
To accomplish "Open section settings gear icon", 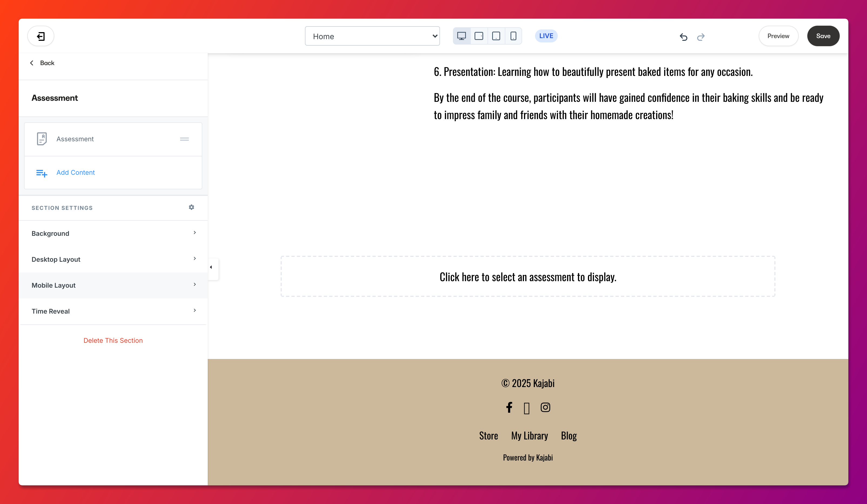I will pyautogui.click(x=191, y=207).
